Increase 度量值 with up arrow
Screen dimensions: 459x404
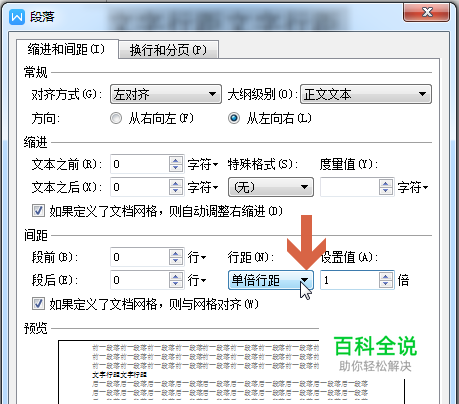[386, 183]
